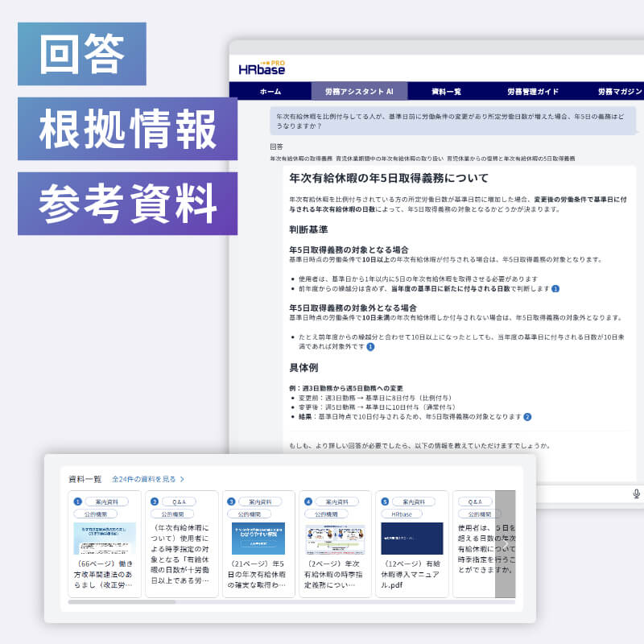Image resolution: width=644 pixels, height=644 pixels.
Task: Click citation badge 2 in the 具体例 result line
Action: [527, 417]
